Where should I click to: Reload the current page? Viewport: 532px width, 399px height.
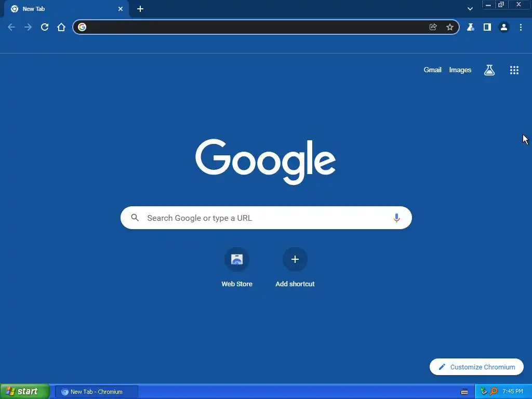coord(45,27)
